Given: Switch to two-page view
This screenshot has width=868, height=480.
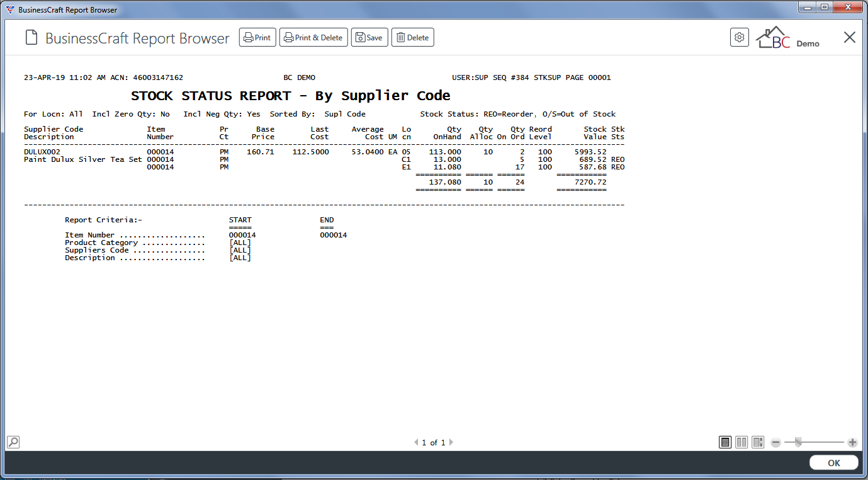Looking at the screenshot, I should [x=741, y=442].
